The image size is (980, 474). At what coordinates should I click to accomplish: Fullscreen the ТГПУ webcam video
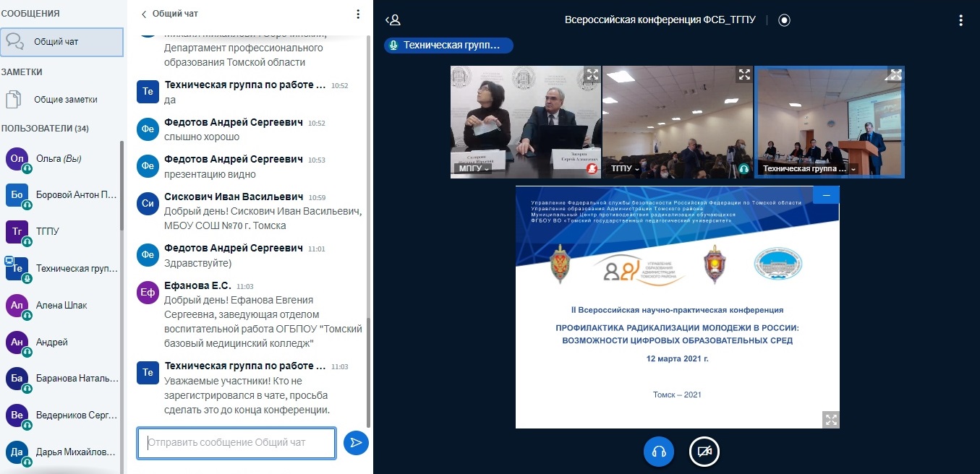743,74
